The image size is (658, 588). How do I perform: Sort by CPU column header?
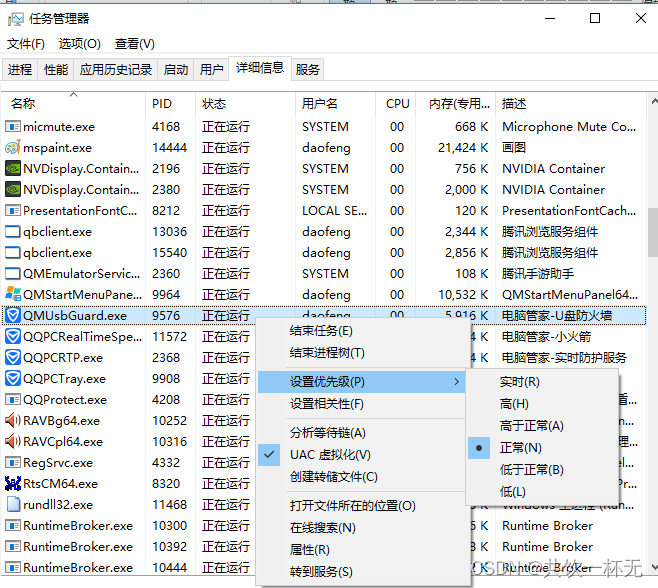(x=395, y=103)
